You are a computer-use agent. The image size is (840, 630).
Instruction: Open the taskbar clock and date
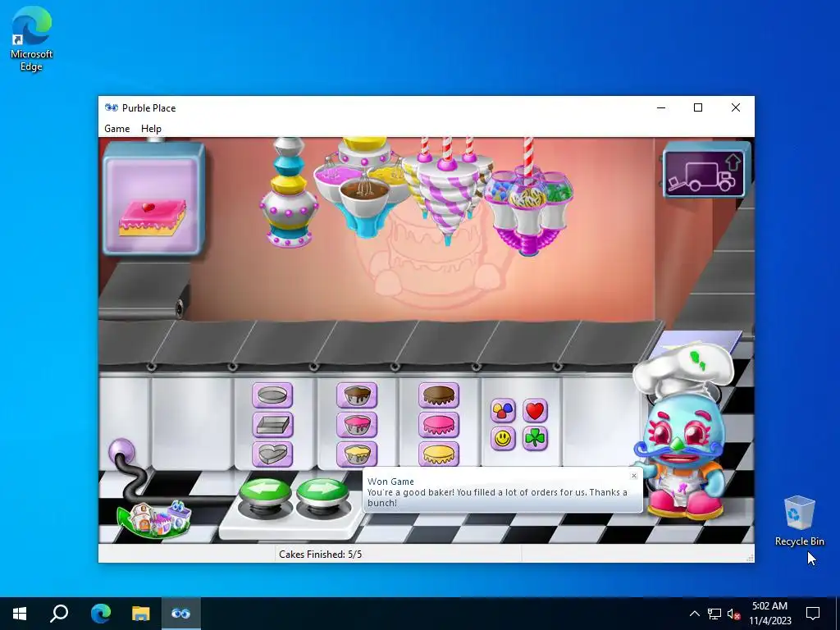tap(769, 614)
